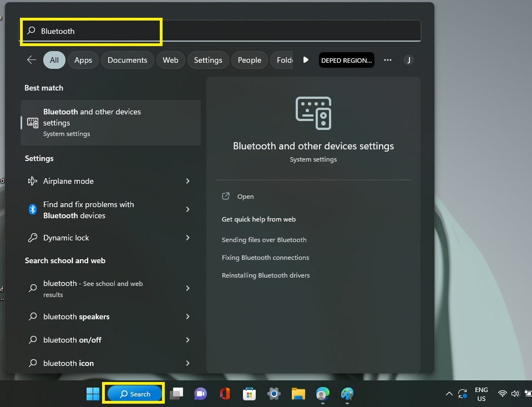Viewport: 532px width, 407px height.
Task: Click the volume speaker tray icon
Action: click(x=515, y=394)
